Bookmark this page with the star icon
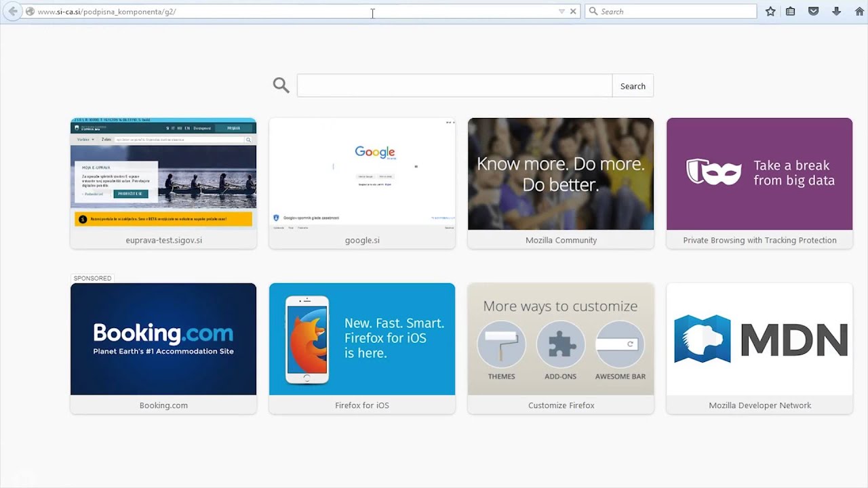Image resolution: width=868 pixels, height=488 pixels. click(x=770, y=12)
